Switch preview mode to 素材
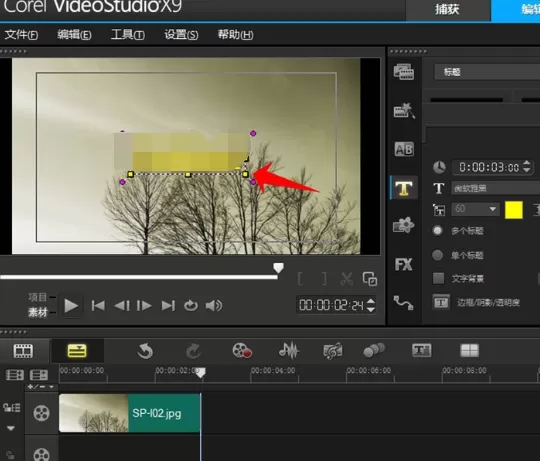Screen dimensions: 540x461 pos(38,313)
